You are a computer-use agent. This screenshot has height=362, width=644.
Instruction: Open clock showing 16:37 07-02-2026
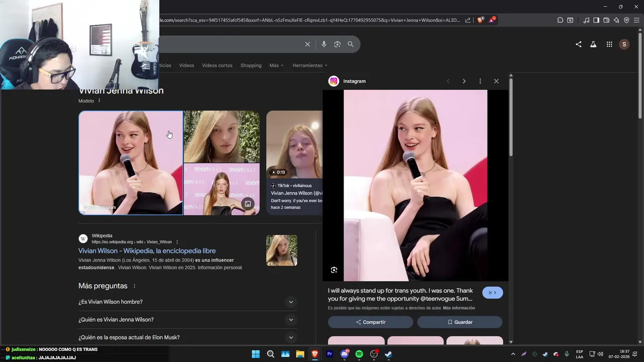point(619,354)
